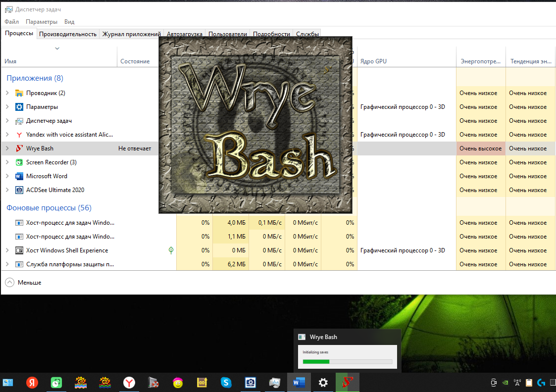This screenshot has width=556, height=392.
Task: Open the Файл menu
Action: tap(12, 22)
